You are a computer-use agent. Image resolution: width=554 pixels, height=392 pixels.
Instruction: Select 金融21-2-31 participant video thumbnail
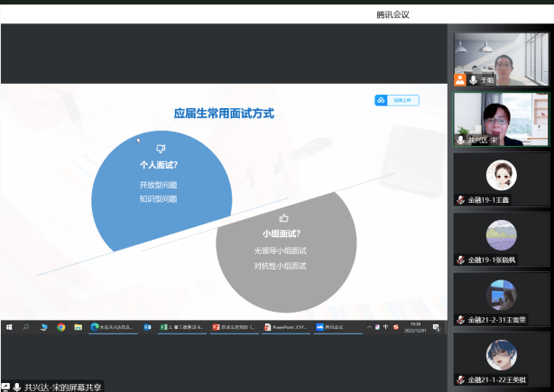pyautogui.click(x=501, y=297)
